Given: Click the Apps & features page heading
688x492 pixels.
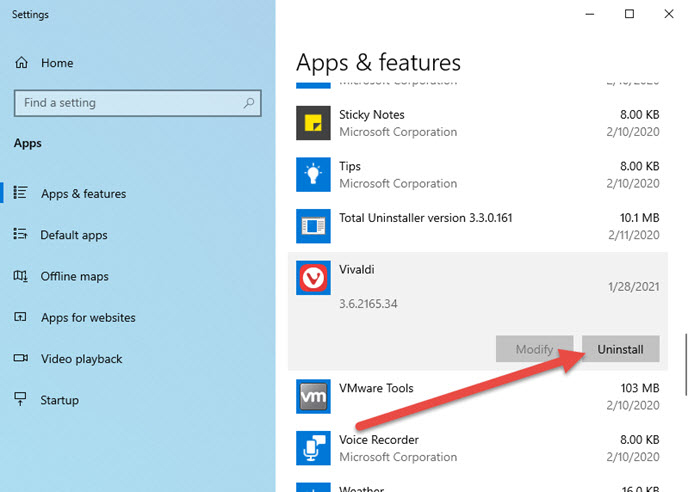Looking at the screenshot, I should tap(378, 62).
